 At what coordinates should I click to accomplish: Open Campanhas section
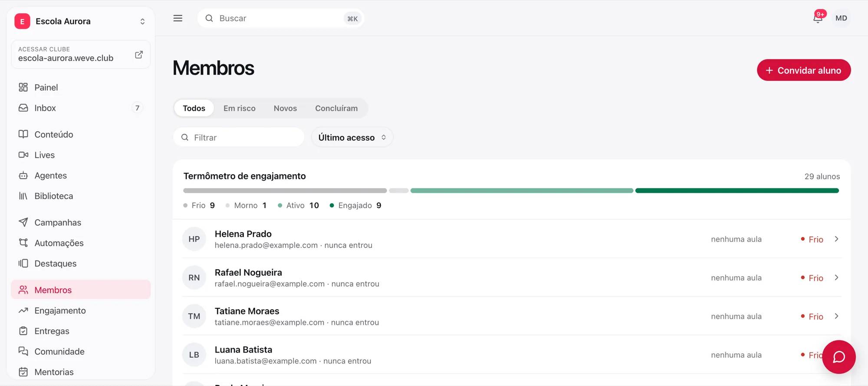coord(81,222)
